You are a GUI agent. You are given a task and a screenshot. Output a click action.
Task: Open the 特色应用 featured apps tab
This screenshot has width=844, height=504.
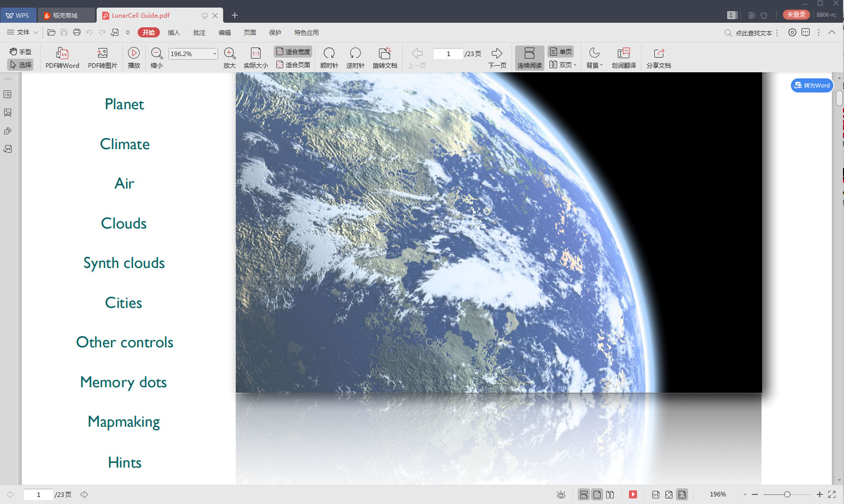coord(306,32)
